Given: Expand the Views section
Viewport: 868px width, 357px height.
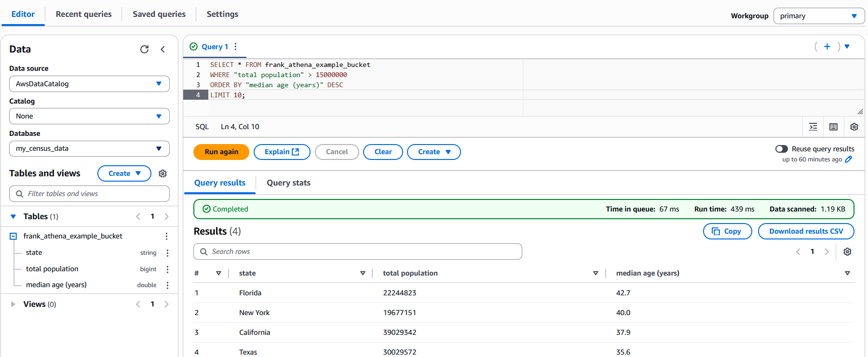Looking at the screenshot, I should click(13, 304).
